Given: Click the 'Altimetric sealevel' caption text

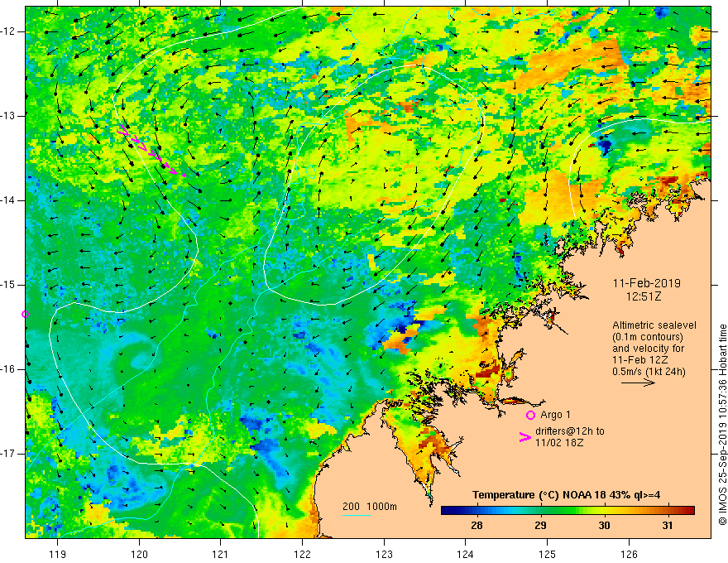Looking at the screenshot, I should point(654,325).
